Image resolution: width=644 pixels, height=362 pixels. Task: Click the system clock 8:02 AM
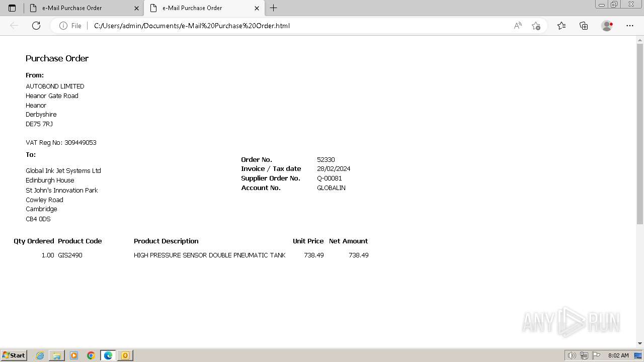click(x=618, y=355)
